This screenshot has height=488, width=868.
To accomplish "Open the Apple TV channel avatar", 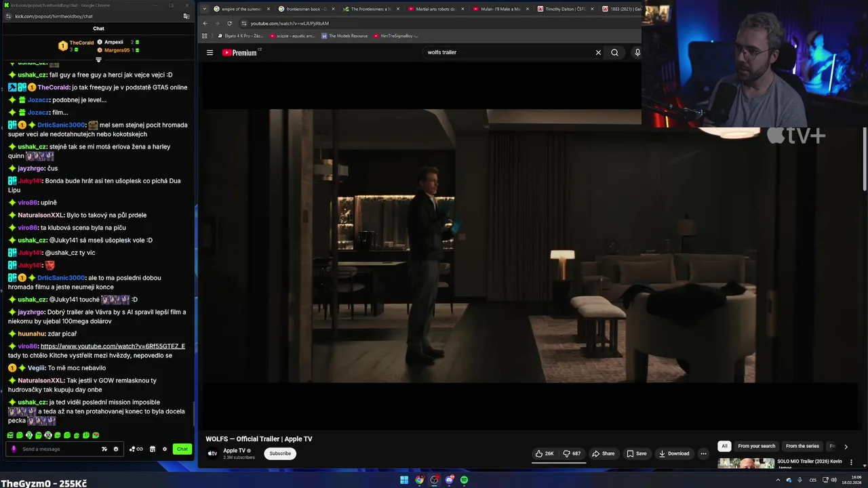I will [x=212, y=453].
